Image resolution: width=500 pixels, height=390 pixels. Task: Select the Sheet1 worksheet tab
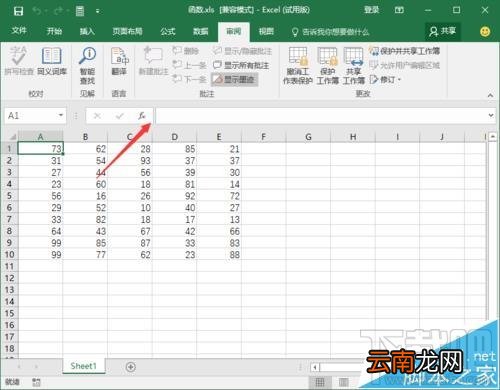[83, 366]
